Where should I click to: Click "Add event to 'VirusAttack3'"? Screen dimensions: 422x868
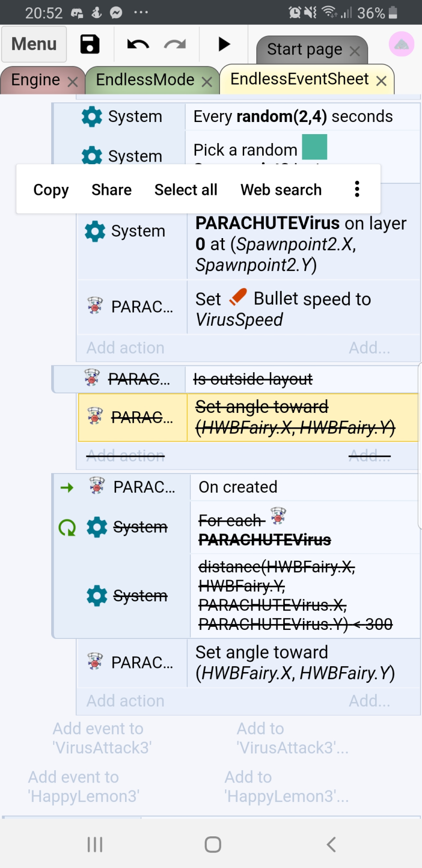point(102,738)
